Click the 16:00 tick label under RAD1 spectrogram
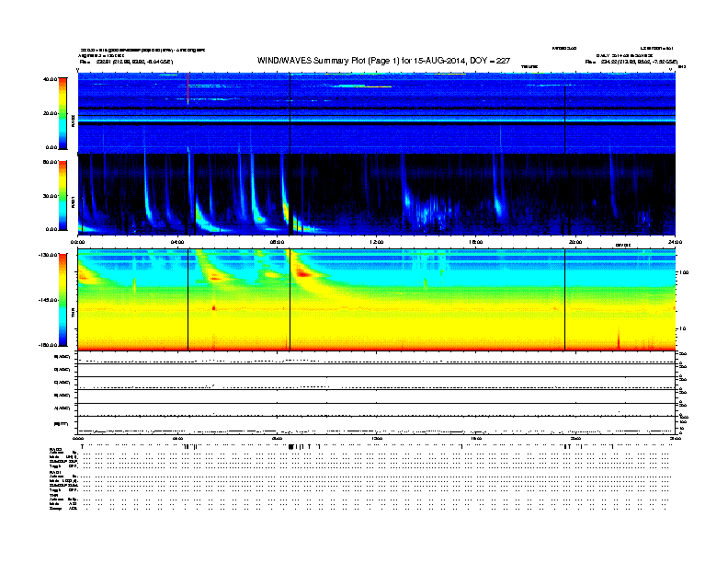Viewport: 728px width, 563px height. pyautogui.click(x=476, y=242)
